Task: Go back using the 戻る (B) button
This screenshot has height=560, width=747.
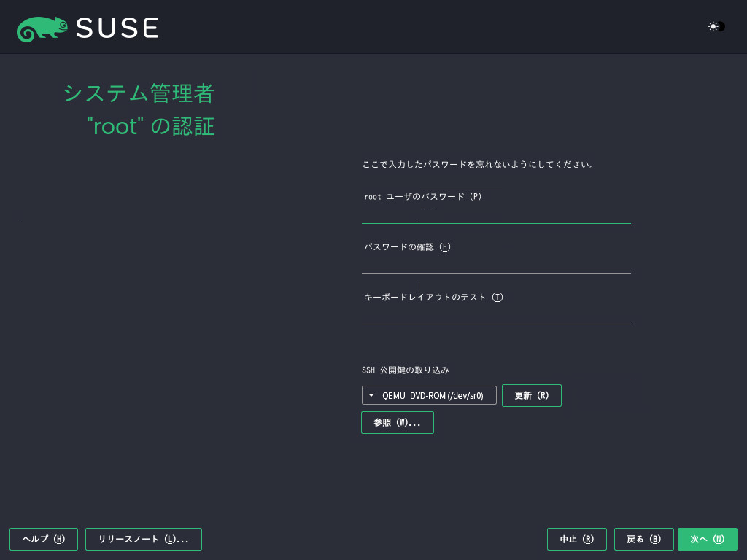Action: tap(644, 539)
